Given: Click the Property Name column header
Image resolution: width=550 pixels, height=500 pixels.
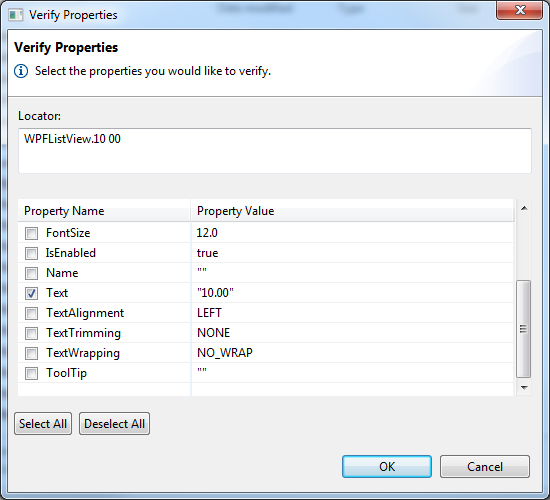Looking at the screenshot, I should [104, 211].
